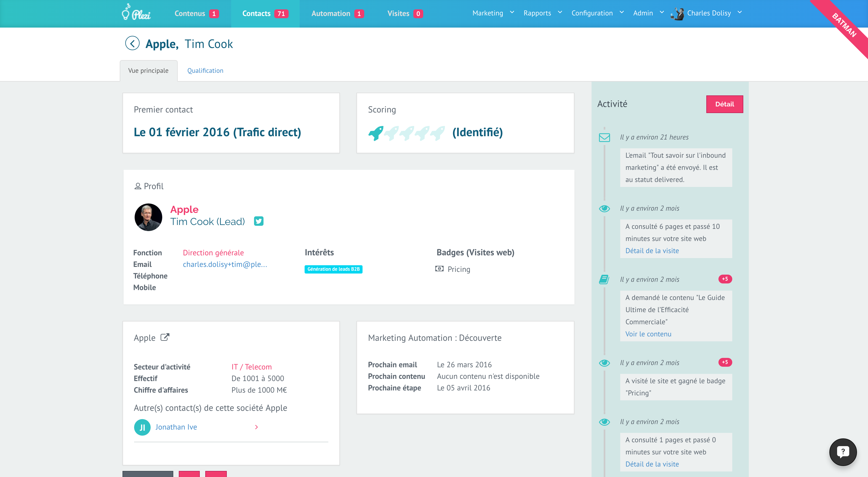Click 'Il y a environ 21 heures' timestamp

click(x=654, y=137)
